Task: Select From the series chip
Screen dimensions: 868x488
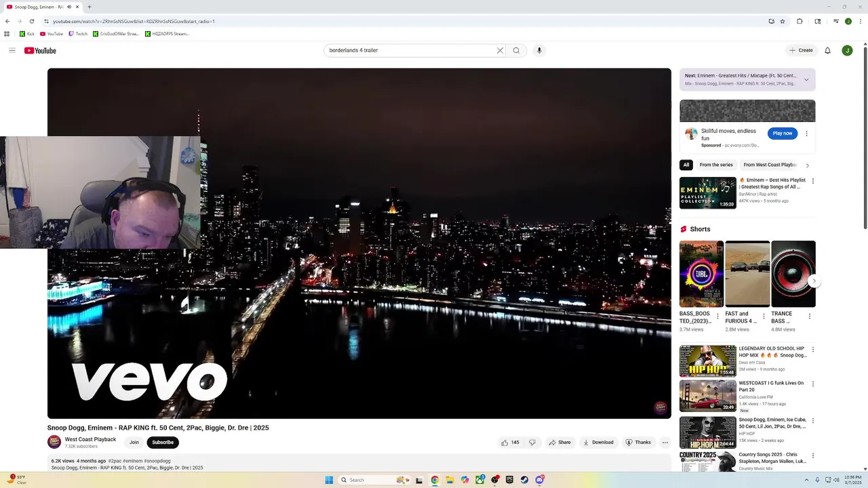Action: coord(716,165)
